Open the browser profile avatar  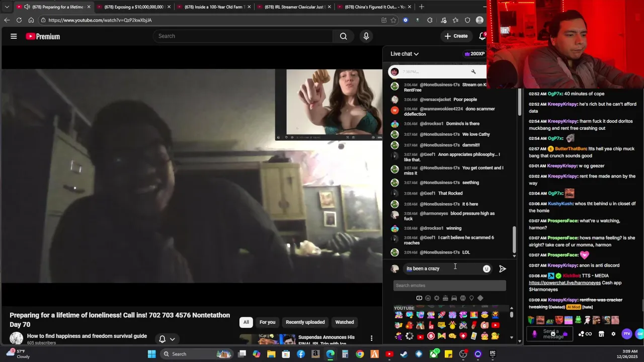pyautogui.click(x=479, y=20)
